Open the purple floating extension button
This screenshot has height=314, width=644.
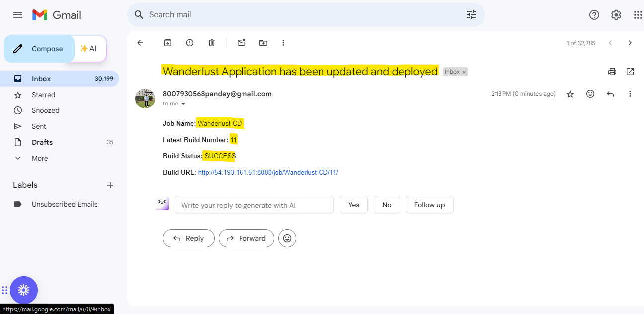pos(24,290)
